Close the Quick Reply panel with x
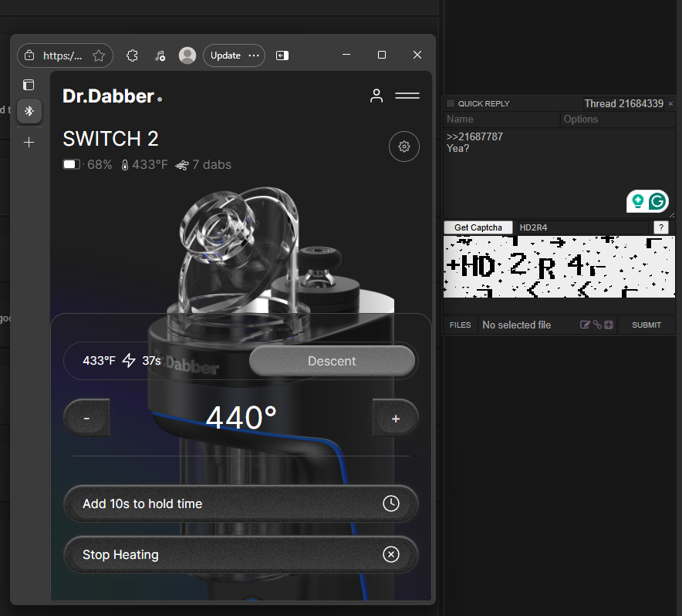Image resolution: width=682 pixels, height=616 pixels. pos(670,103)
